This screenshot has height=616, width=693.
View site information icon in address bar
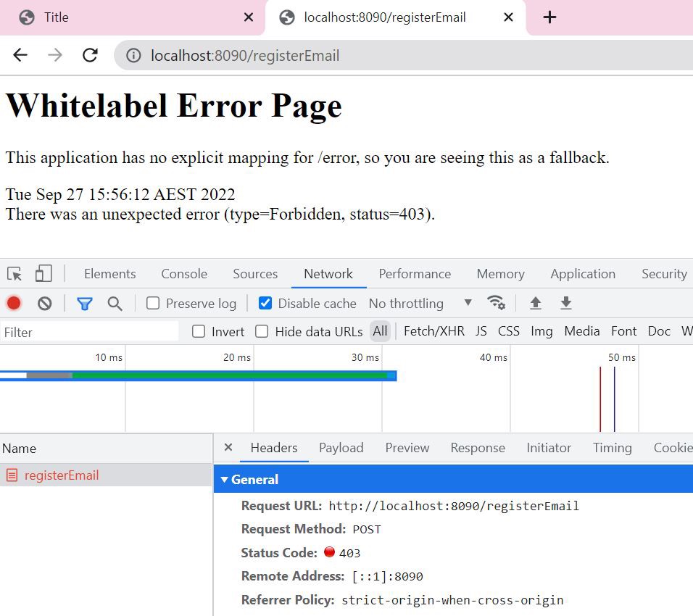133,56
